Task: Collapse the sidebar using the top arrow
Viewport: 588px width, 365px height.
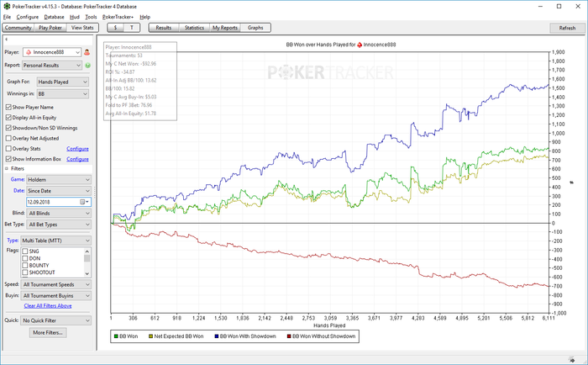Action: 7,39
